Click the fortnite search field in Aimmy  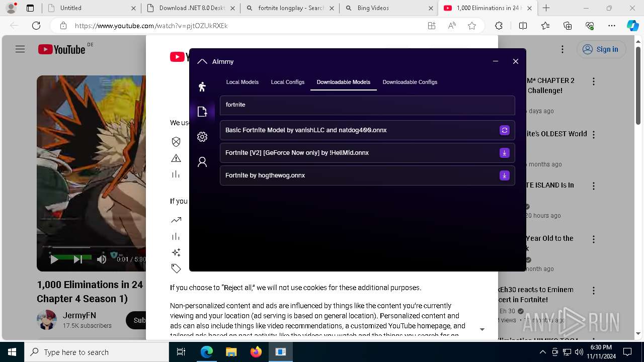[x=367, y=105]
